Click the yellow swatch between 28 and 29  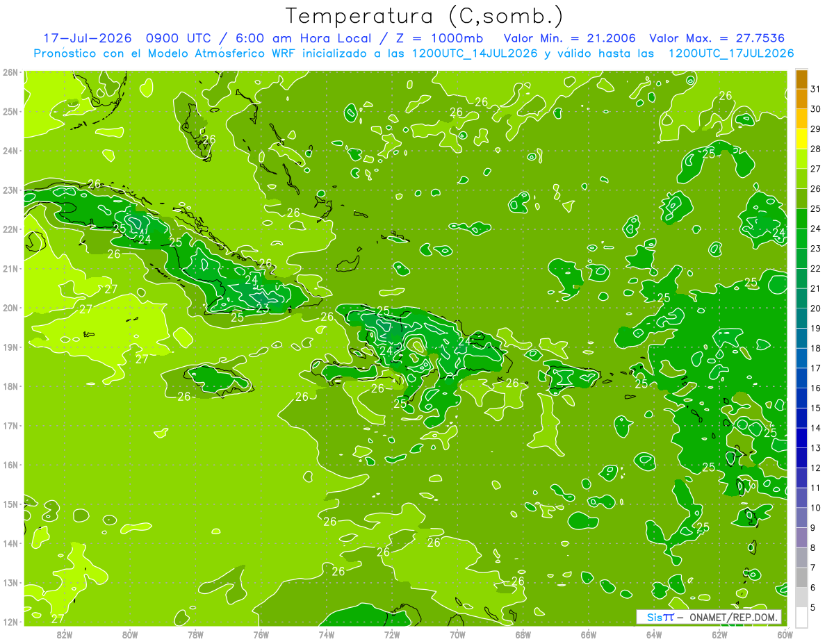pos(801,139)
